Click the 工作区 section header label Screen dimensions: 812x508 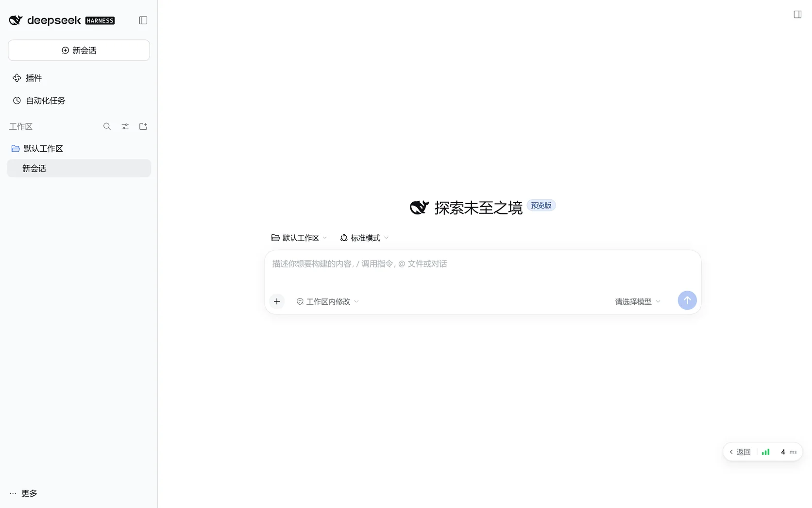tap(21, 127)
